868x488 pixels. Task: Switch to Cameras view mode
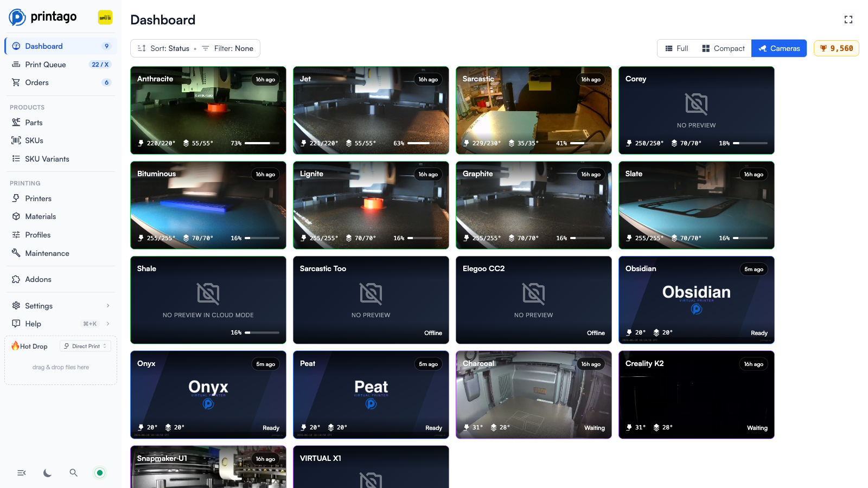coord(779,48)
